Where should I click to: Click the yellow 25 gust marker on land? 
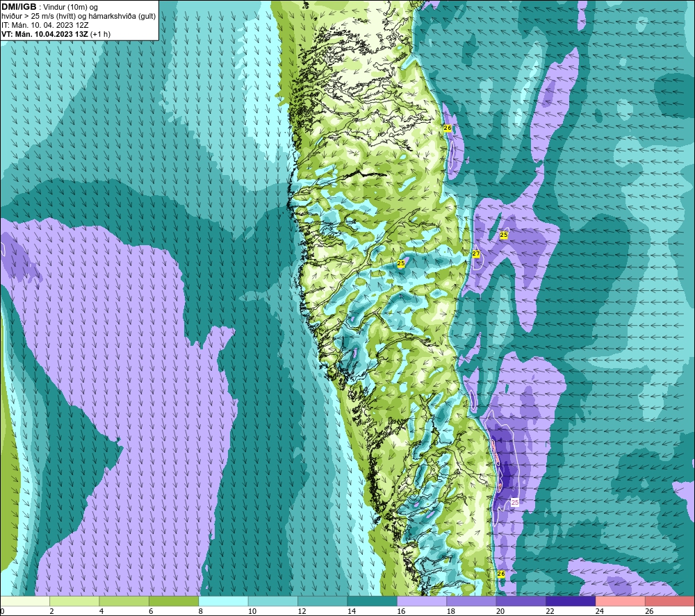pos(401,263)
